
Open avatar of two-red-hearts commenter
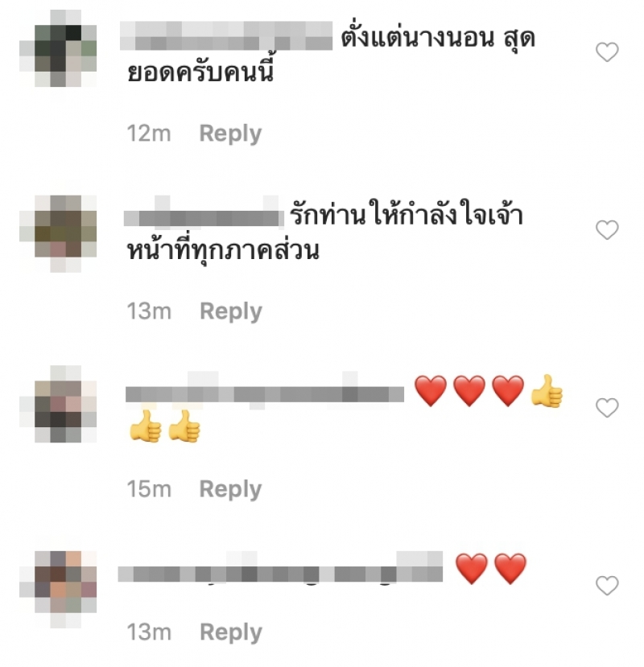[x=58, y=589]
